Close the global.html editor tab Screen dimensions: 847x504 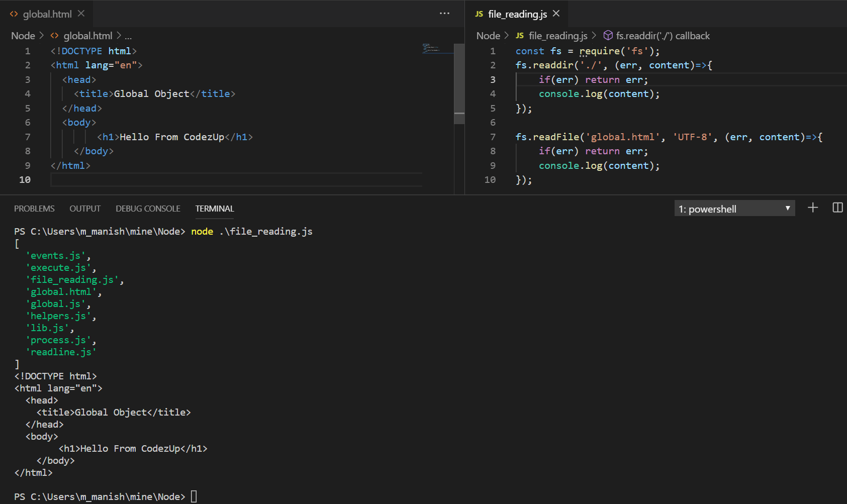coord(81,14)
